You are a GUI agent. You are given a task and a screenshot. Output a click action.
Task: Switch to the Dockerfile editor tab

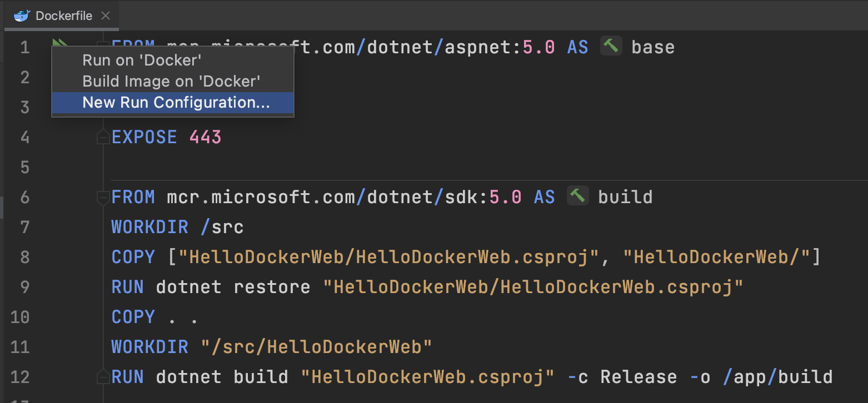63,16
